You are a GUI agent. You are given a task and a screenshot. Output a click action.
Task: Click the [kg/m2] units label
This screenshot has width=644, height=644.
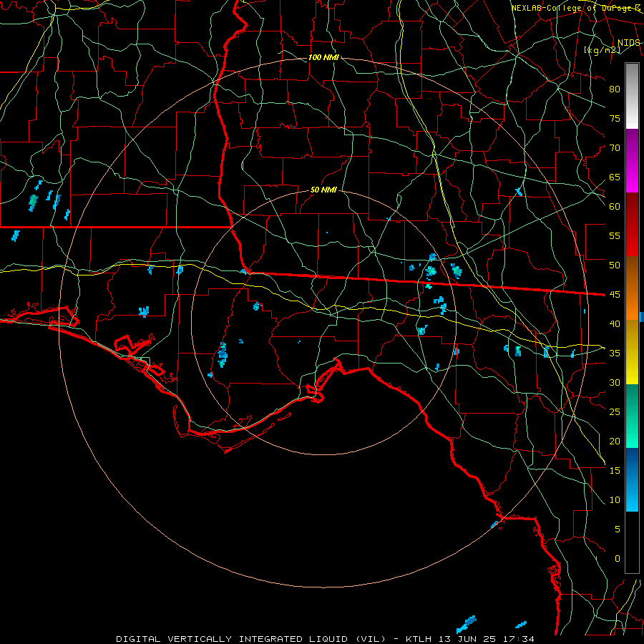click(602, 50)
